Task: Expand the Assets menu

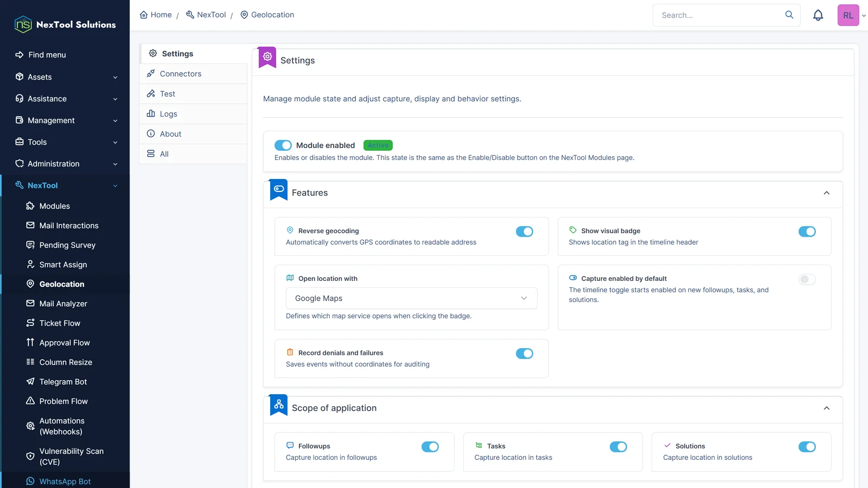Action: click(65, 77)
